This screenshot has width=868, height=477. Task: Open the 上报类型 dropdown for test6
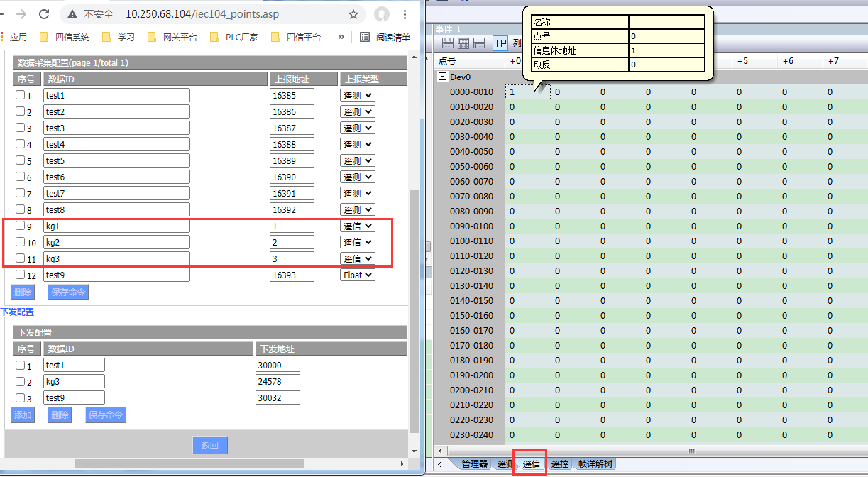click(358, 177)
